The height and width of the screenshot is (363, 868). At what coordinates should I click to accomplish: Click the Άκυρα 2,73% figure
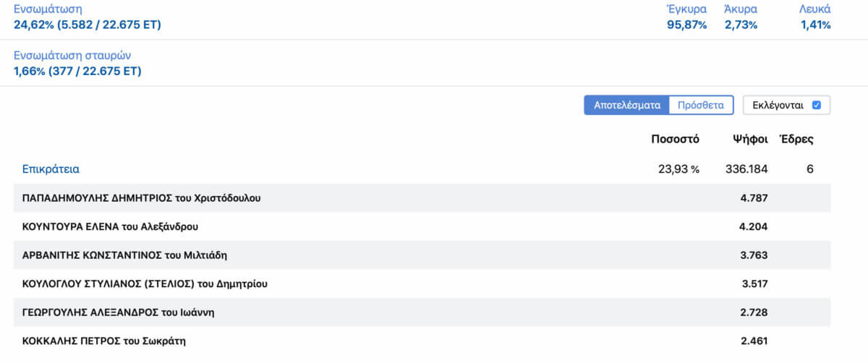coord(741,17)
